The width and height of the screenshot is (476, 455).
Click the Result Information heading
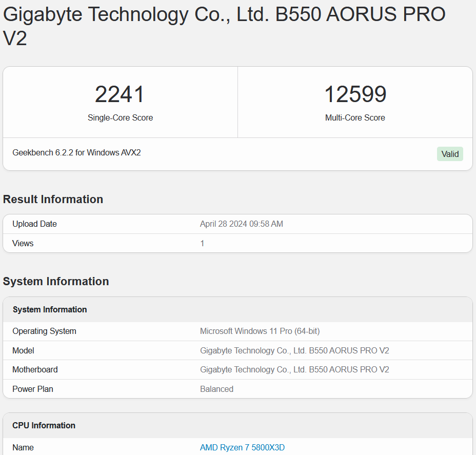(53, 200)
